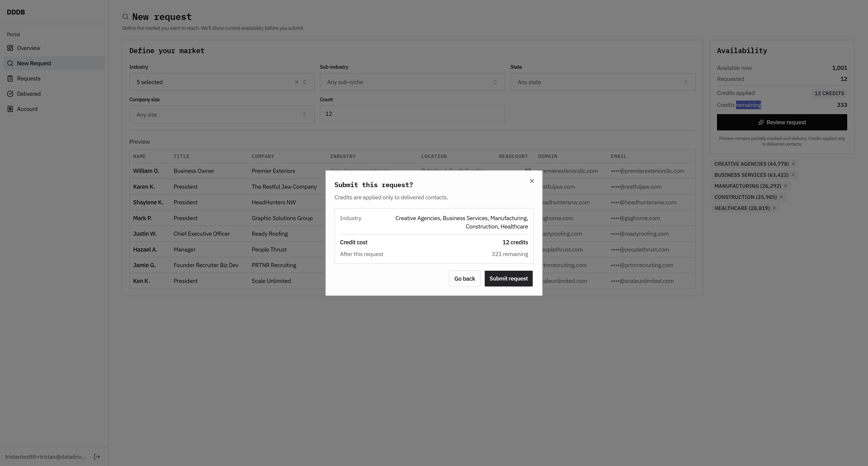
Task: Open the State dropdown
Action: [602, 82]
